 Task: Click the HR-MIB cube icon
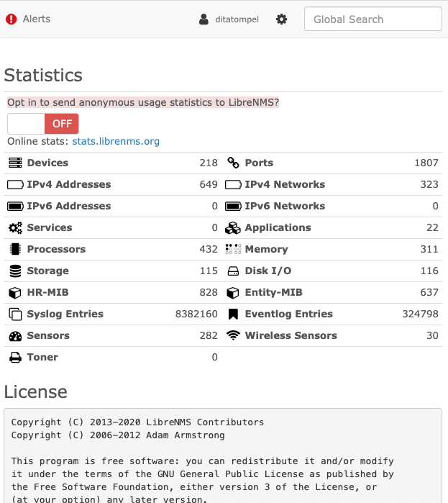point(15,293)
